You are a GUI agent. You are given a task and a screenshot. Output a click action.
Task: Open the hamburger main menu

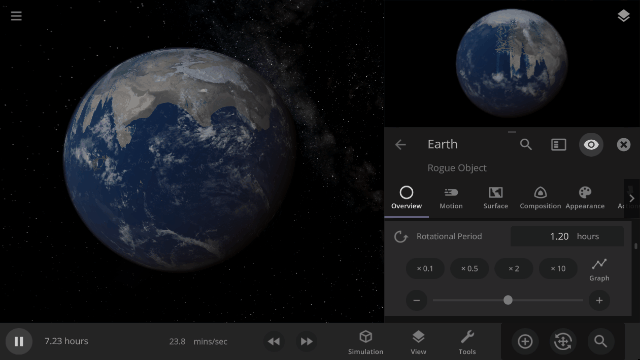tap(16, 16)
